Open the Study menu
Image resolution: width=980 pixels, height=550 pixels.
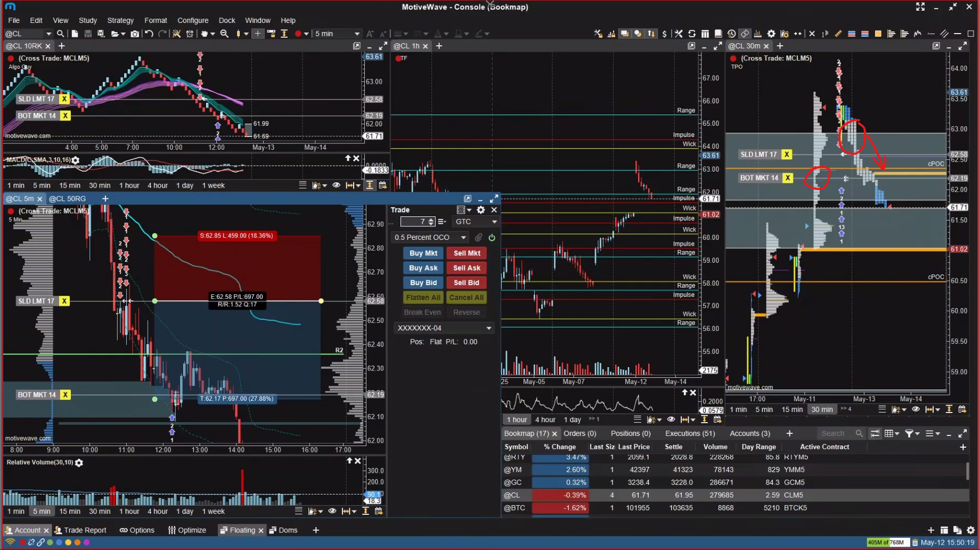tap(88, 20)
